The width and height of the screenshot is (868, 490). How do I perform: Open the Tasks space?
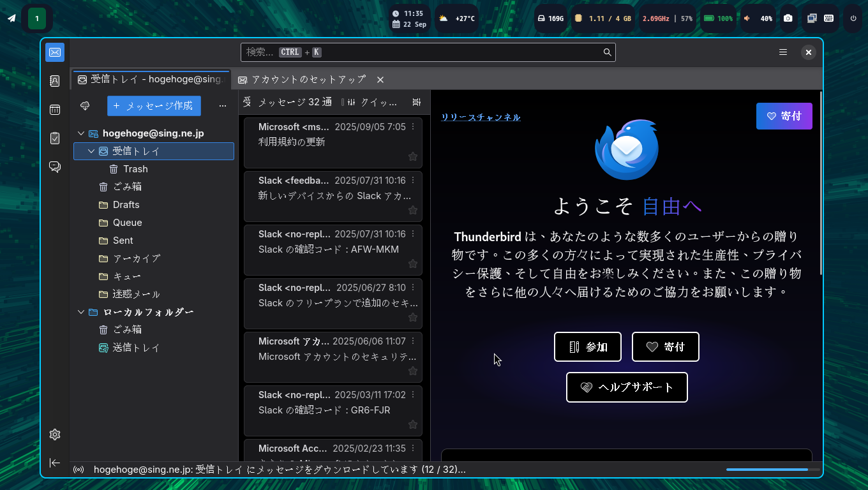click(x=55, y=138)
